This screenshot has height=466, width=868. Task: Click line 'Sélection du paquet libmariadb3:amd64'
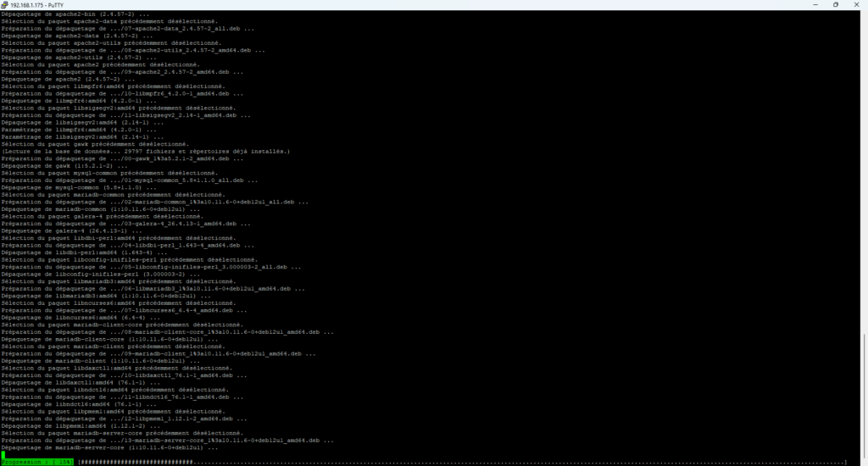pyautogui.click(x=119, y=281)
